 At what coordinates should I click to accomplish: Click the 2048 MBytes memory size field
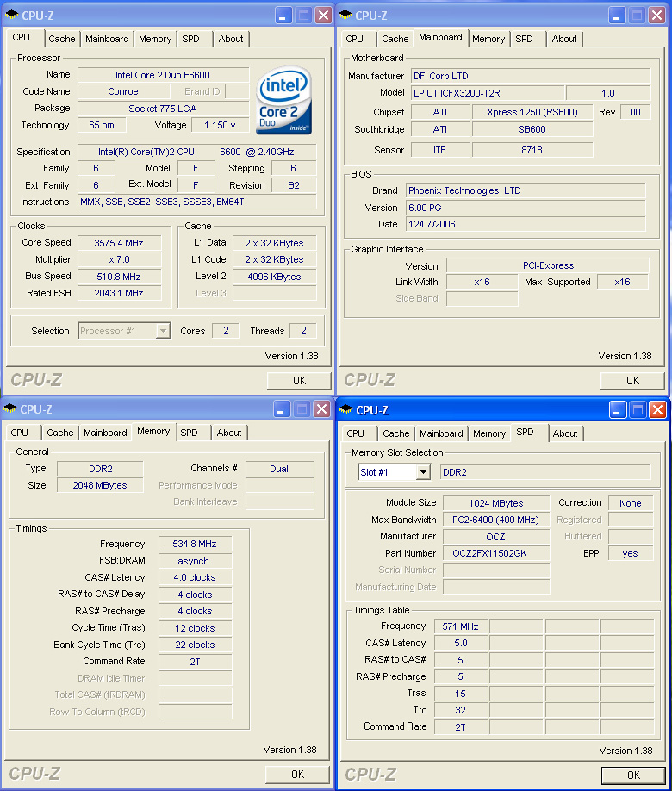click(100, 485)
